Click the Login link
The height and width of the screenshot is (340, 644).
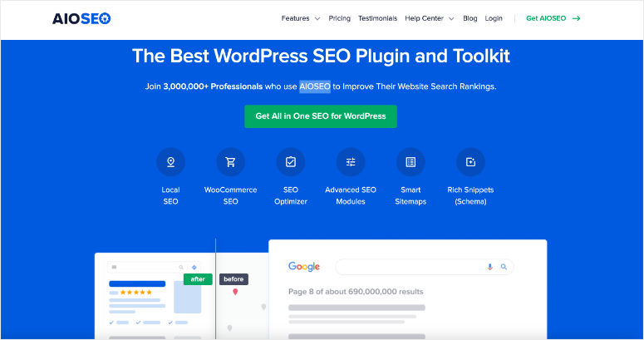[x=494, y=18]
